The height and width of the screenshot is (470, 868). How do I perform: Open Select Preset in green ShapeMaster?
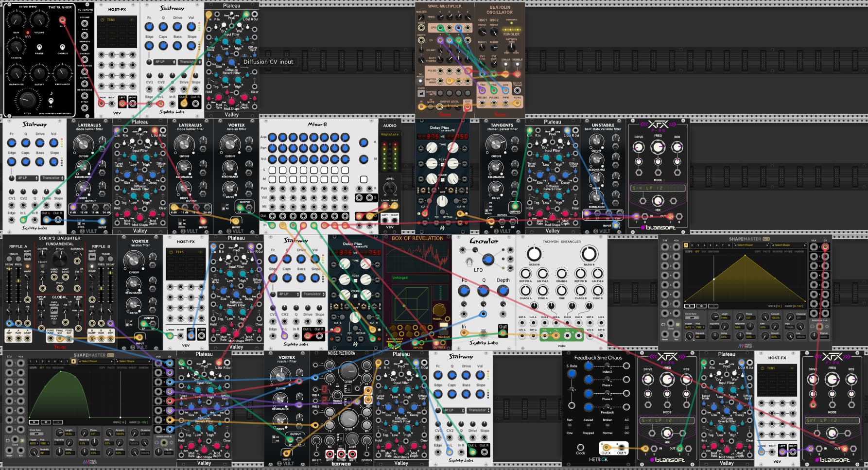(90, 361)
